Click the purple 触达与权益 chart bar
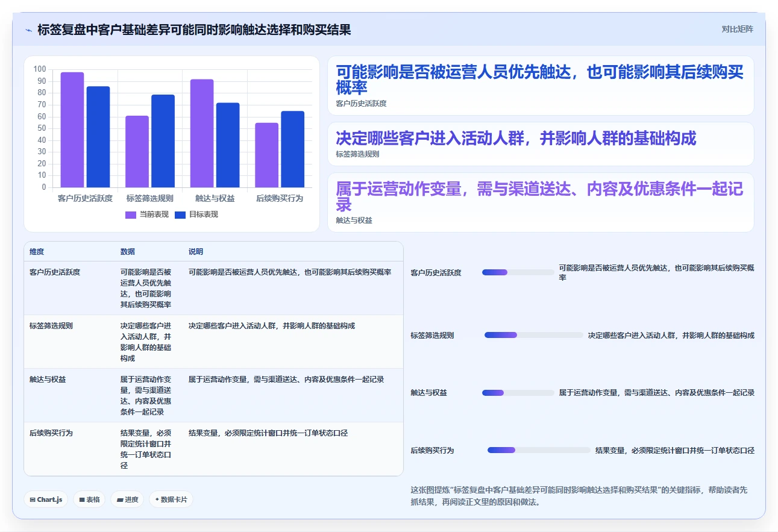The height and width of the screenshot is (532, 778). 202,133
